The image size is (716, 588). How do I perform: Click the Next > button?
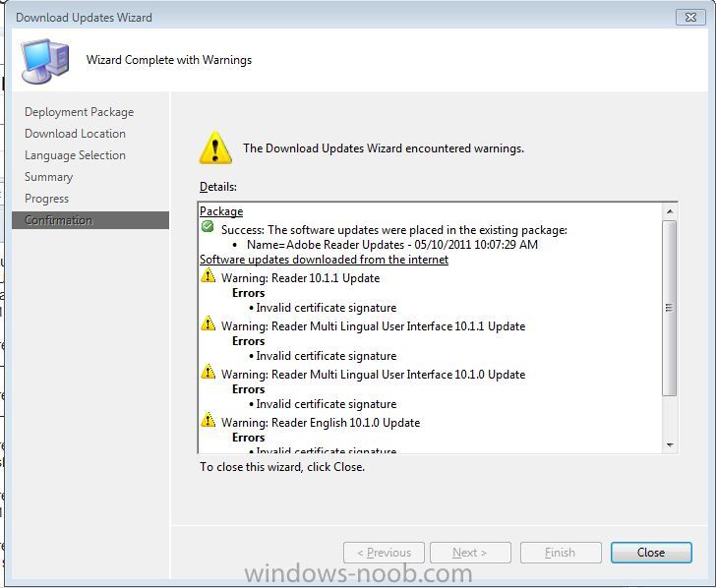tap(470, 553)
